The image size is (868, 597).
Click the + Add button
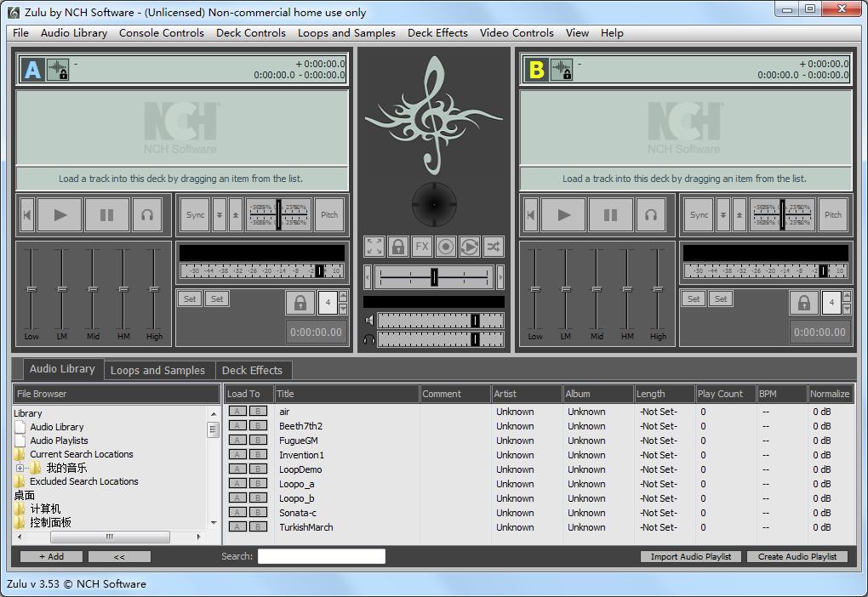[51, 557]
